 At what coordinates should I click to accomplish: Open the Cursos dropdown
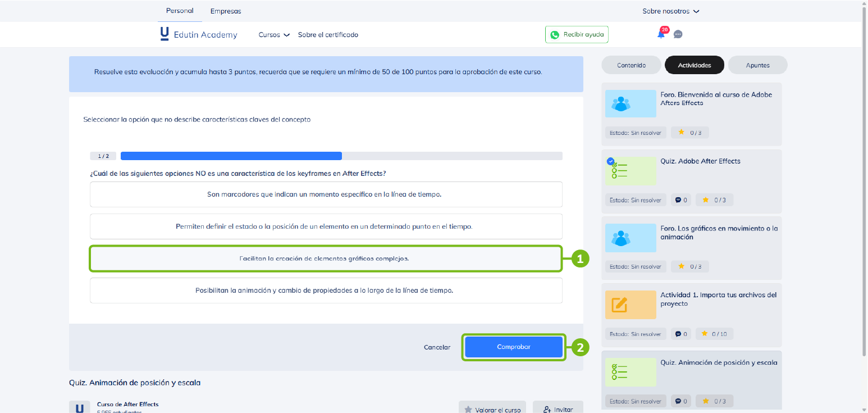(273, 34)
